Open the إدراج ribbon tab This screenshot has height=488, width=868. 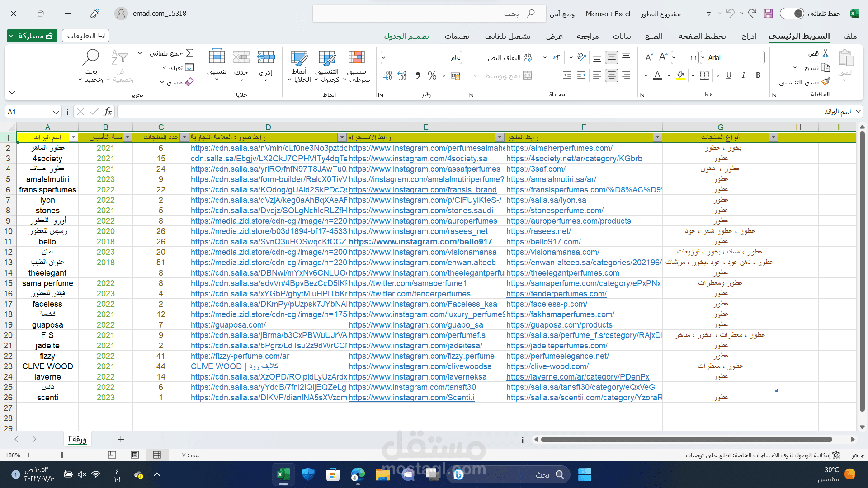749,36
